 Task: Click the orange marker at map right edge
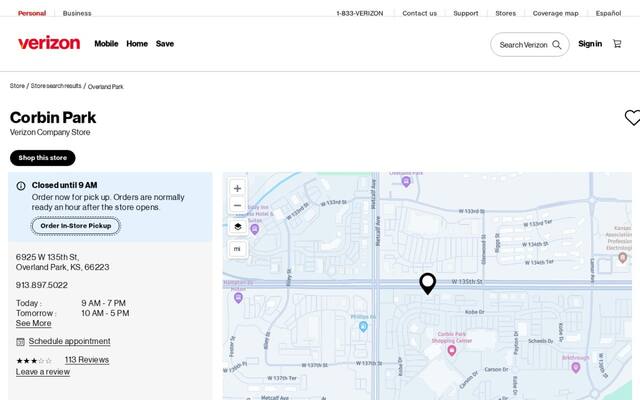622,257
